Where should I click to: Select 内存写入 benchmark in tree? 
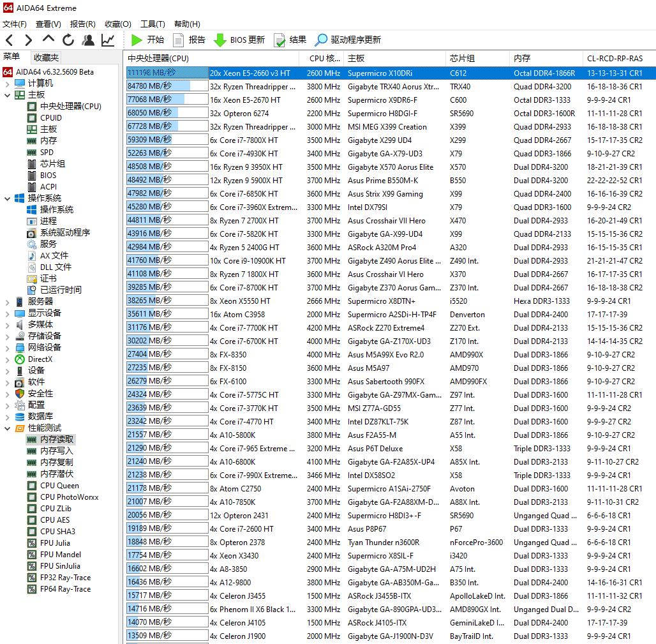[56, 451]
